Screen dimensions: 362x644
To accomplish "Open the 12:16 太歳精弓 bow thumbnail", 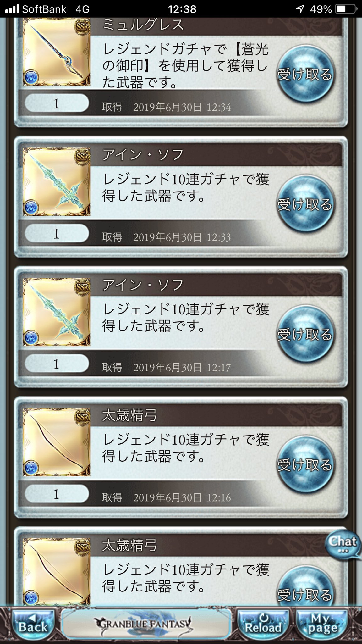I will point(57,442).
